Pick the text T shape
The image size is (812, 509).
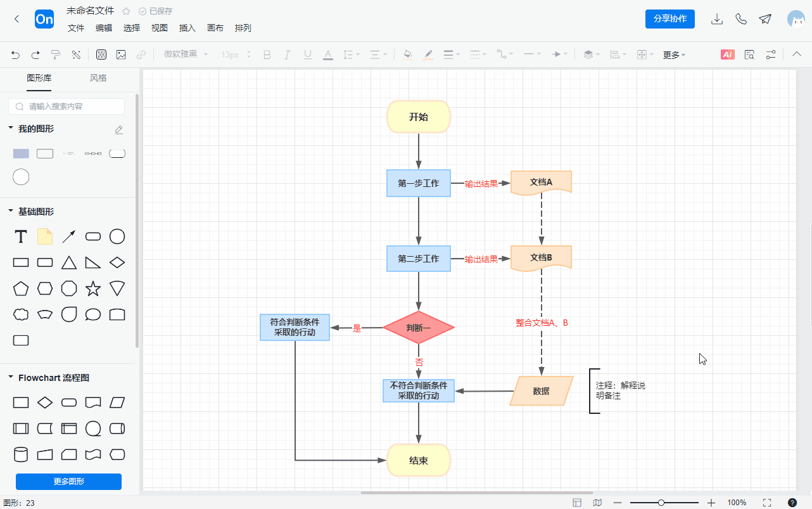click(x=21, y=236)
